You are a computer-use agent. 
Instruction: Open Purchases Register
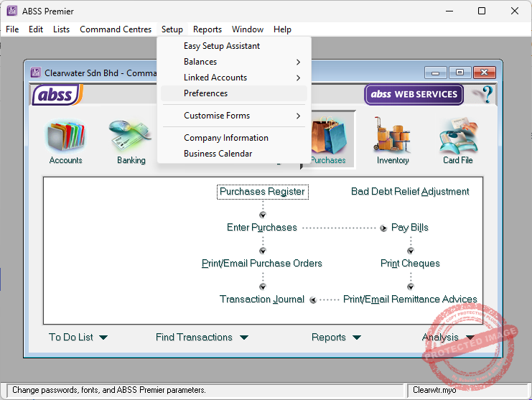(262, 192)
